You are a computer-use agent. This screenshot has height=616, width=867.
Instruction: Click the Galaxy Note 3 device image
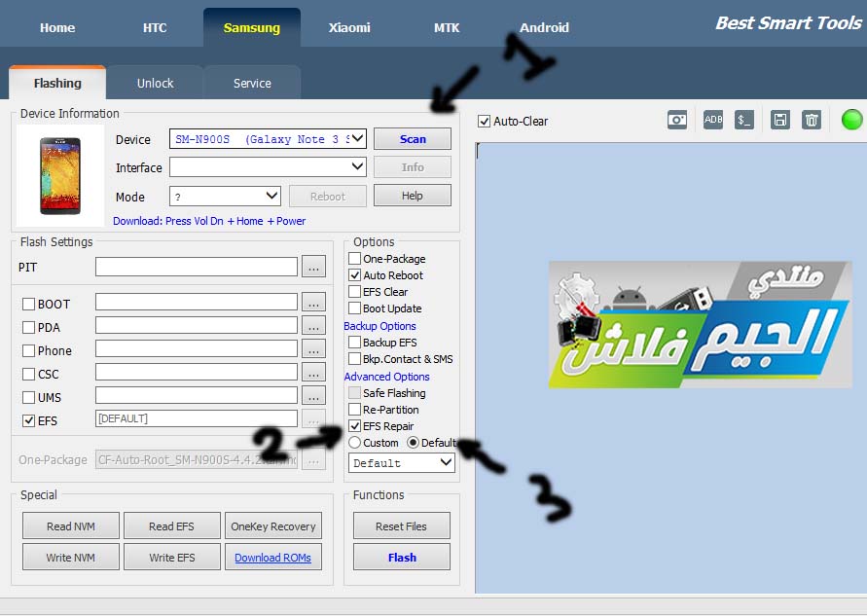(x=60, y=176)
